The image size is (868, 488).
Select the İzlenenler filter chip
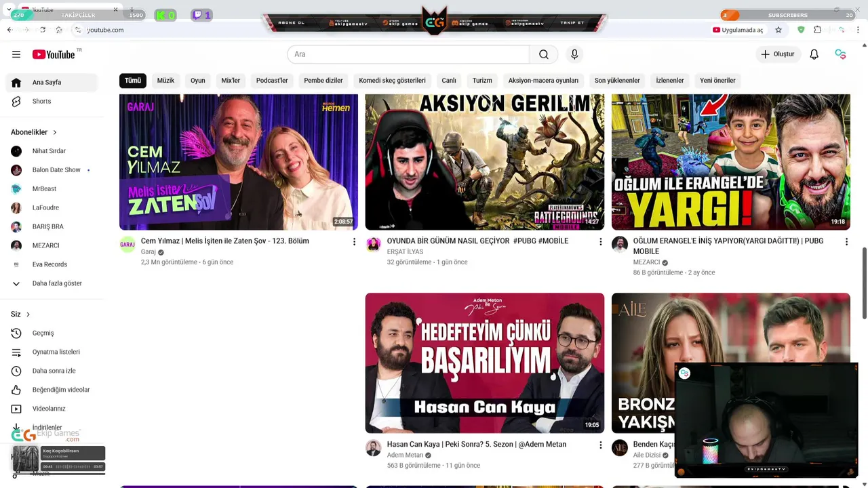click(670, 81)
